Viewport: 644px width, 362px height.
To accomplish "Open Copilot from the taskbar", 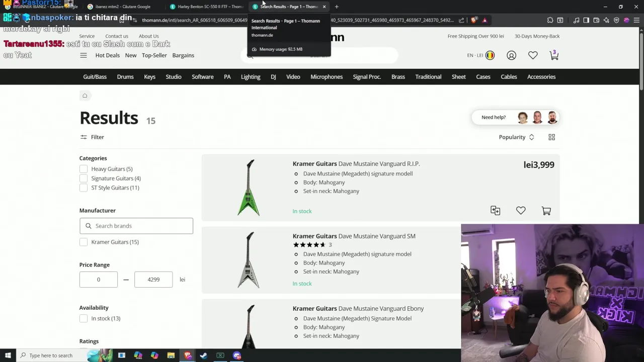I will (154, 355).
